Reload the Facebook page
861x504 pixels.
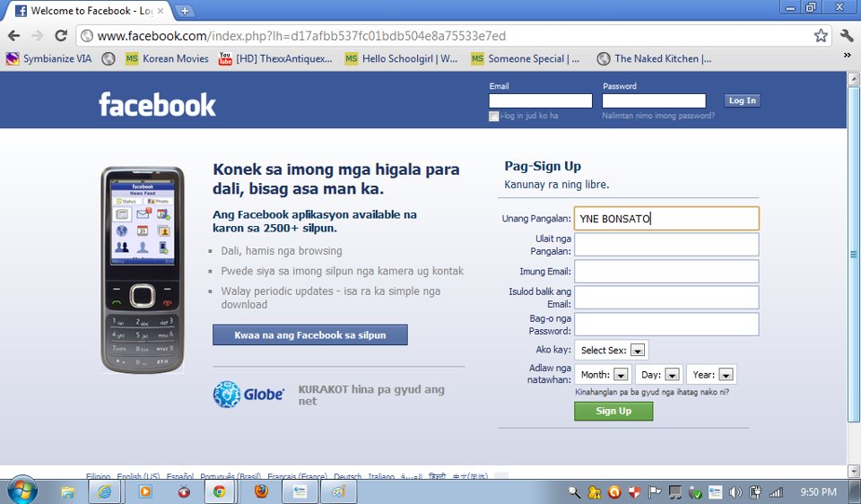point(61,36)
